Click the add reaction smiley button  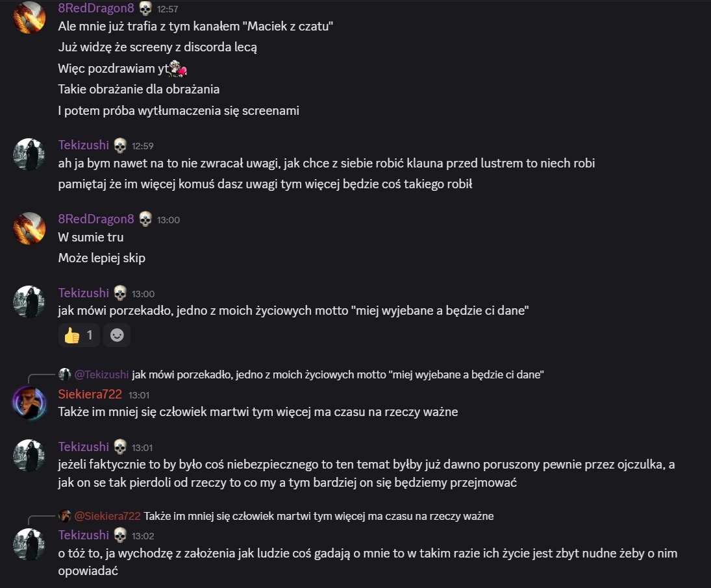(117, 336)
